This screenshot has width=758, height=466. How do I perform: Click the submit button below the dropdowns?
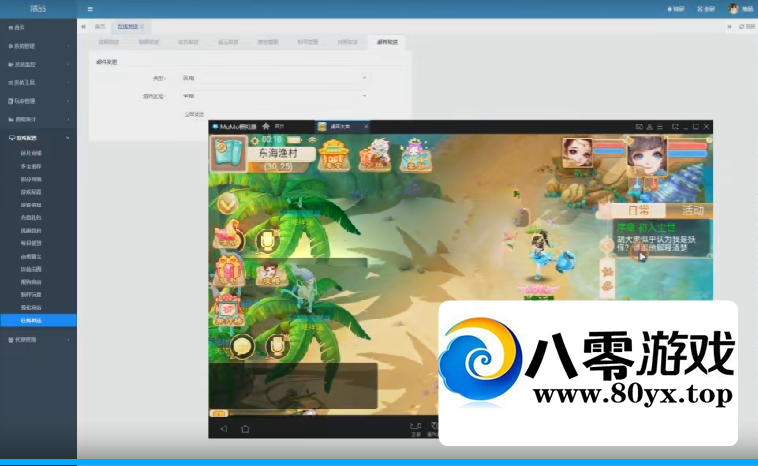click(x=194, y=114)
